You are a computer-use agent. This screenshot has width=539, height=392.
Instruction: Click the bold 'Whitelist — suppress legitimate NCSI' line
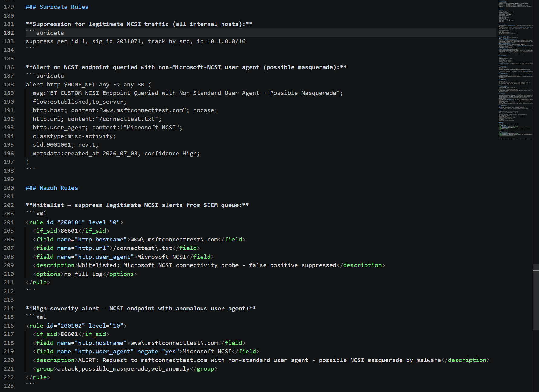pos(137,205)
